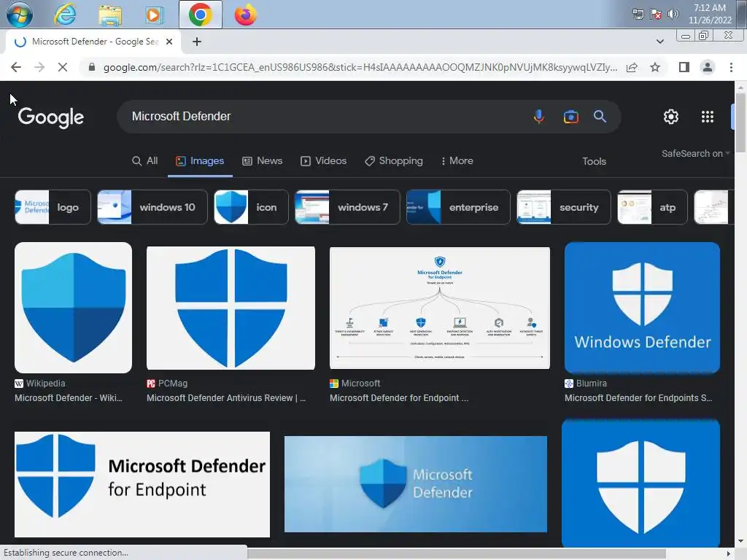Open Microsoft Defender Antivirus Review link
The width and height of the screenshot is (747, 560).
coord(226,398)
